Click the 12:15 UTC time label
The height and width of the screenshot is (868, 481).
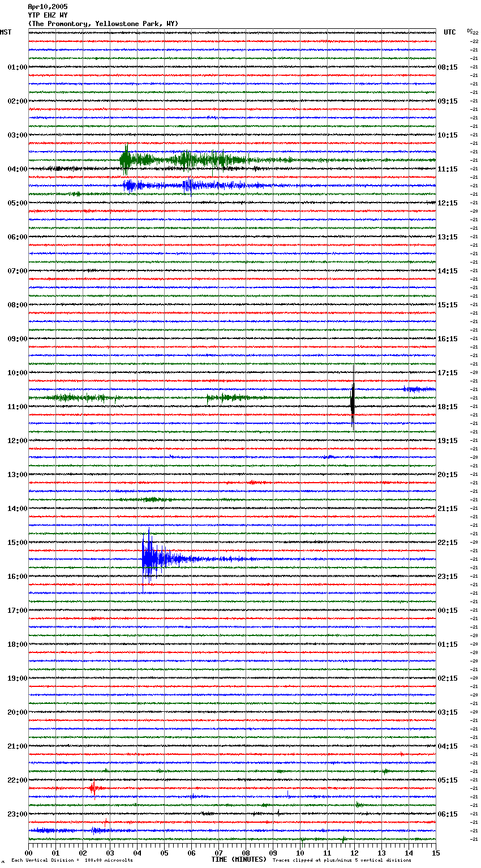point(448,203)
